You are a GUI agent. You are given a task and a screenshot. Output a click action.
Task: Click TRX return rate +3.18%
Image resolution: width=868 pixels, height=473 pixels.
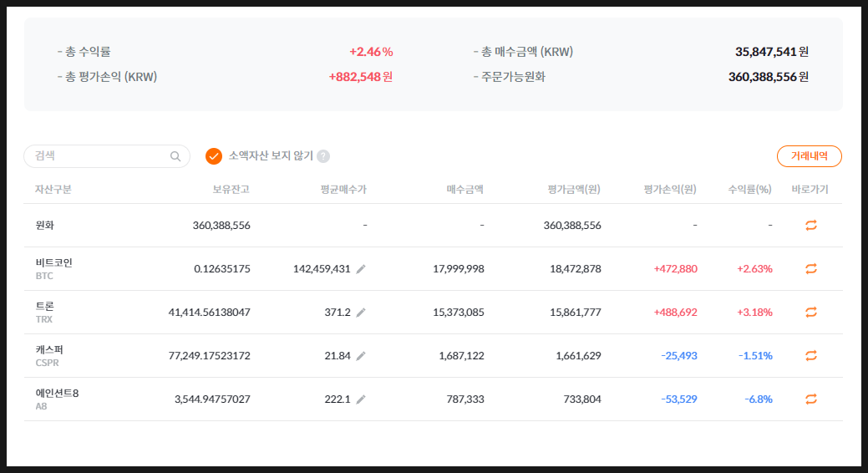pos(754,312)
